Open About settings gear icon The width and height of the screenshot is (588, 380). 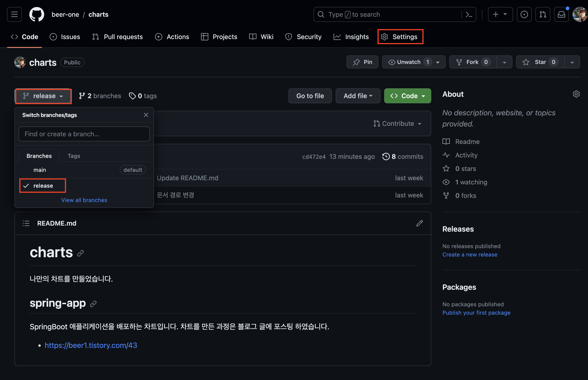coord(576,94)
